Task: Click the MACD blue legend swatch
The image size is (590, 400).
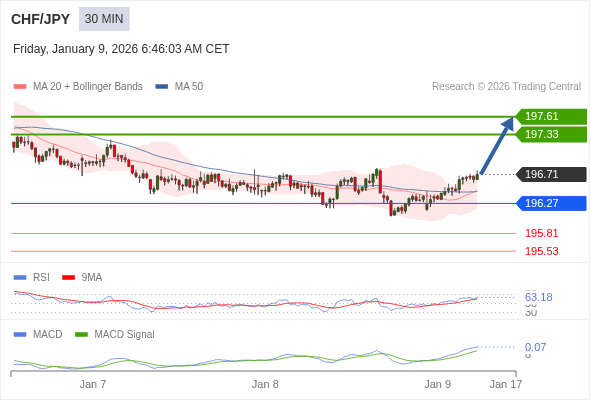Action: click(x=20, y=335)
